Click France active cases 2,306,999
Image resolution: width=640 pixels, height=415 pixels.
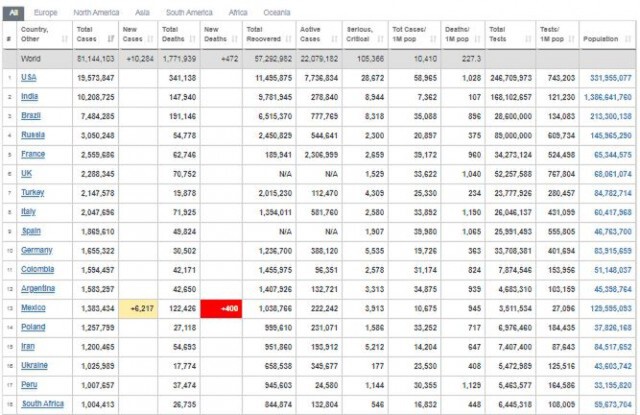coord(321,155)
